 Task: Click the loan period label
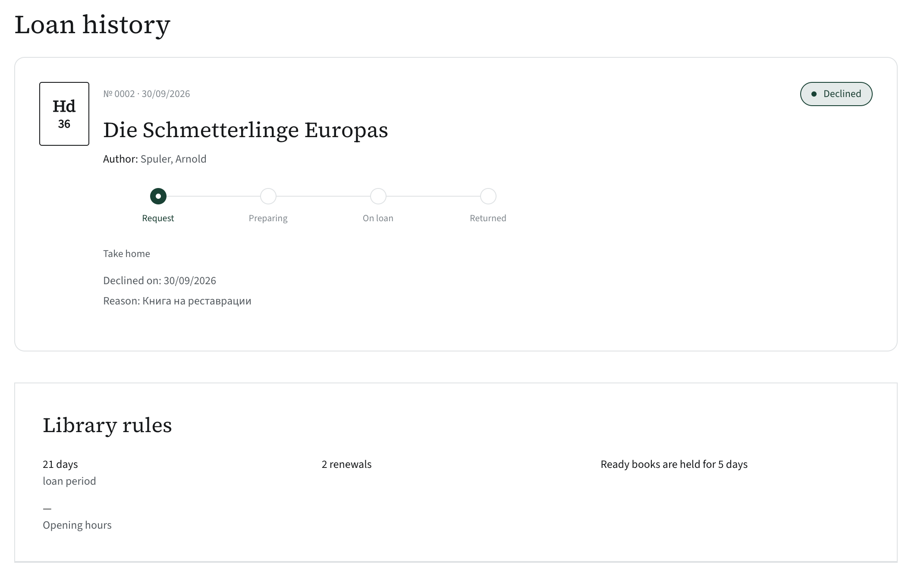pyautogui.click(x=69, y=481)
